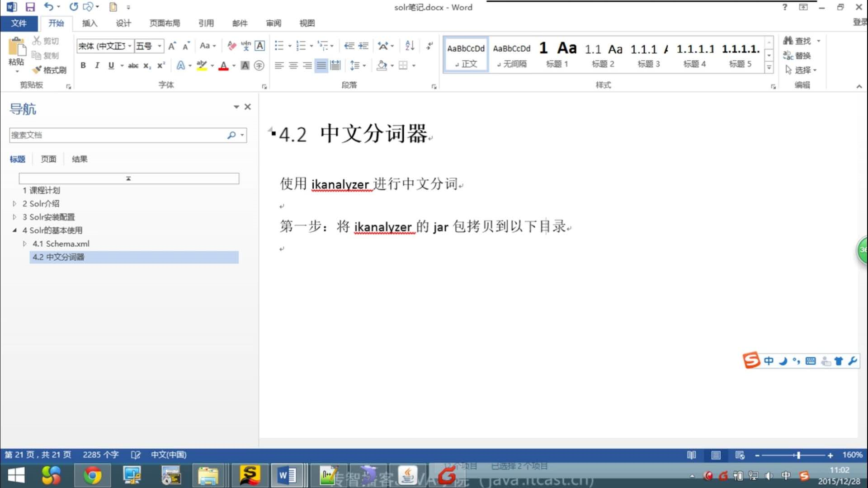The width and height of the screenshot is (868, 488).
Task: Switch to Read Mode view in status bar
Action: coord(691,455)
